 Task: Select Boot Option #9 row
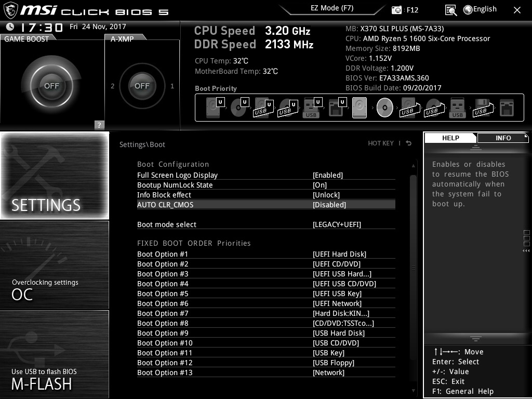coord(266,333)
